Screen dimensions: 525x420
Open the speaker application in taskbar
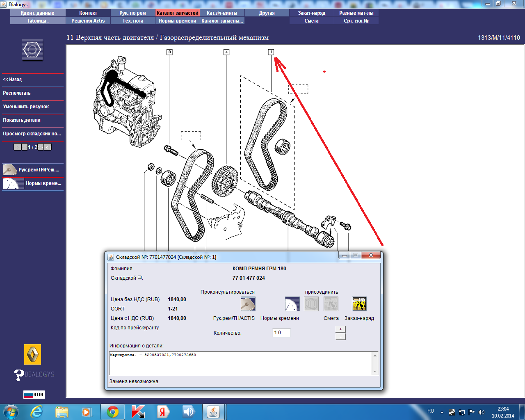[x=188, y=412]
